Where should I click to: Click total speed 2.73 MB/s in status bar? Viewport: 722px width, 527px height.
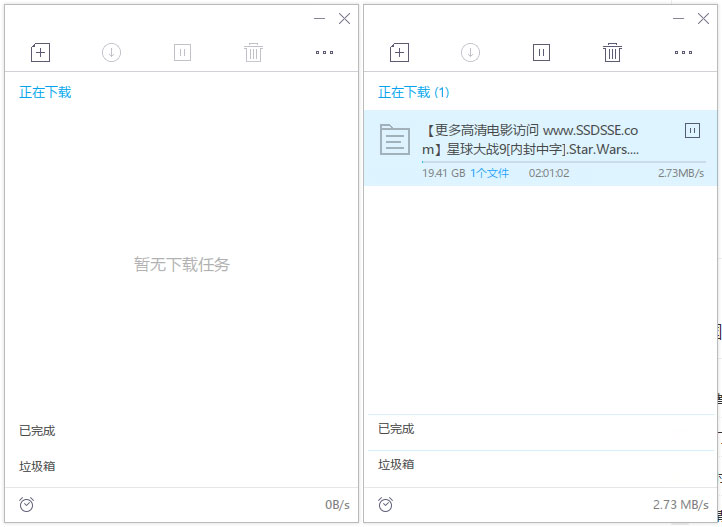pos(681,505)
